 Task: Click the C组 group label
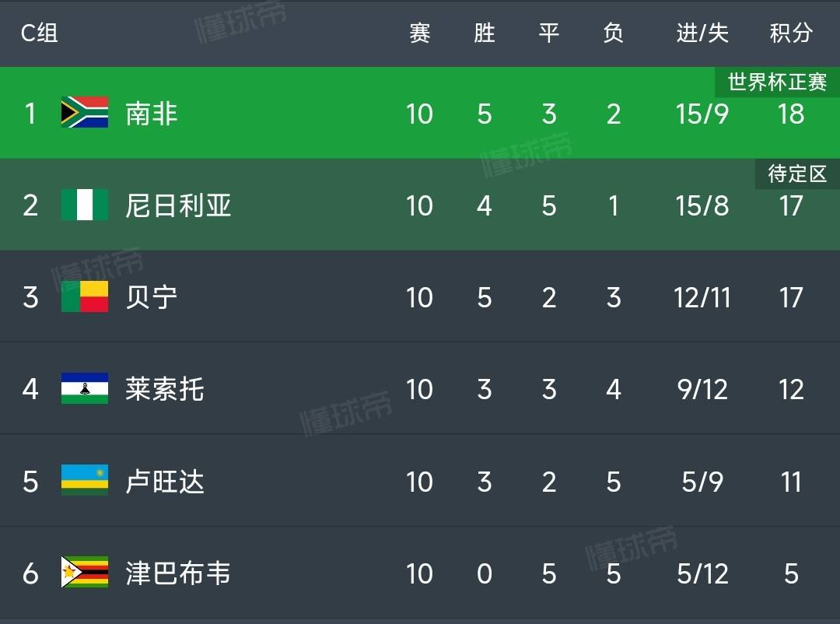coord(39,33)
